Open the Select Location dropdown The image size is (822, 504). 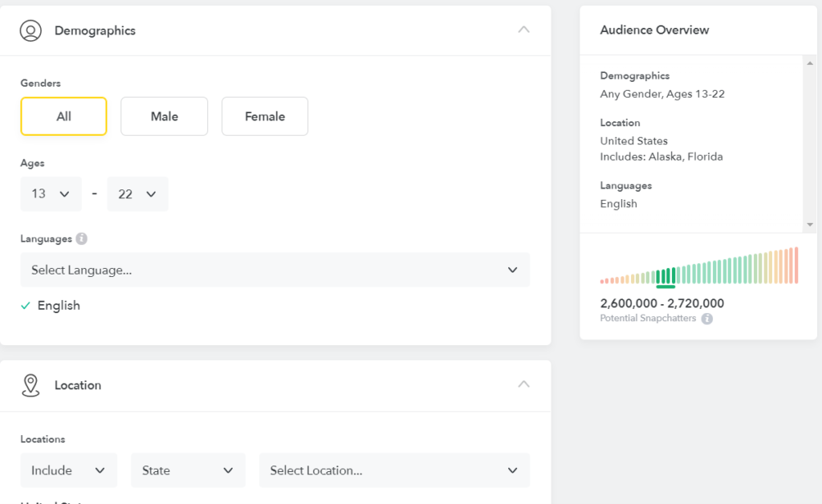pyautogui.click(x=393, y=470)
